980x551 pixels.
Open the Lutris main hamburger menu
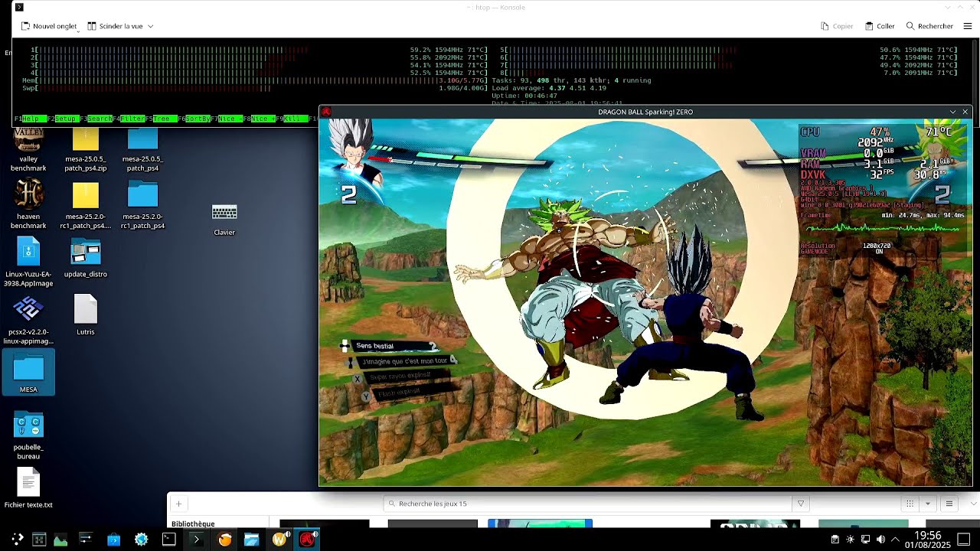point(949,504)
